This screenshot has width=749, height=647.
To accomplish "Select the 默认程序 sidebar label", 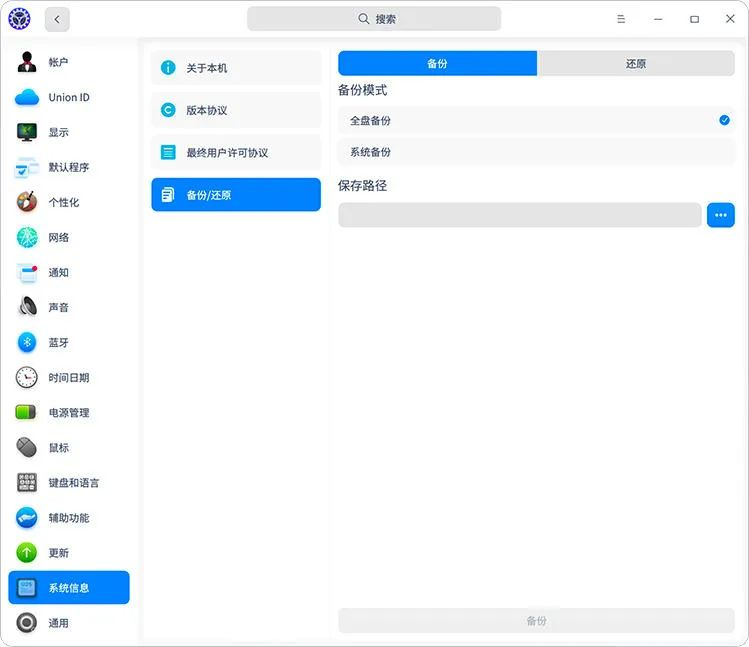I will (x=69, y=167).
